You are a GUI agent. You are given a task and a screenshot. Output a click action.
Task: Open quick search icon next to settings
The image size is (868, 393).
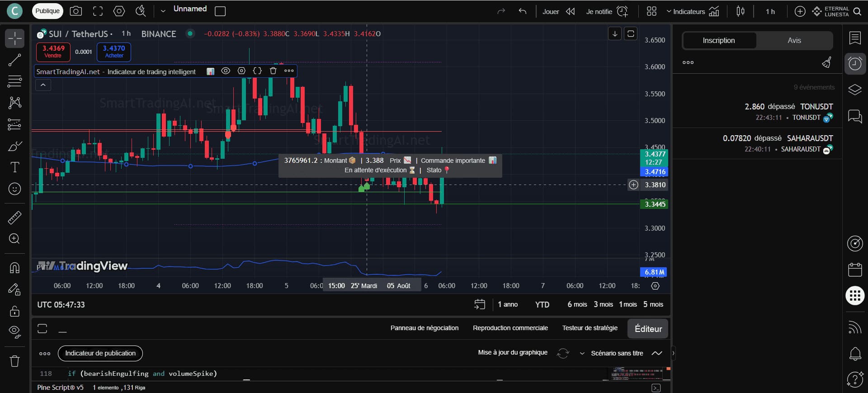(x=141, y=11)
